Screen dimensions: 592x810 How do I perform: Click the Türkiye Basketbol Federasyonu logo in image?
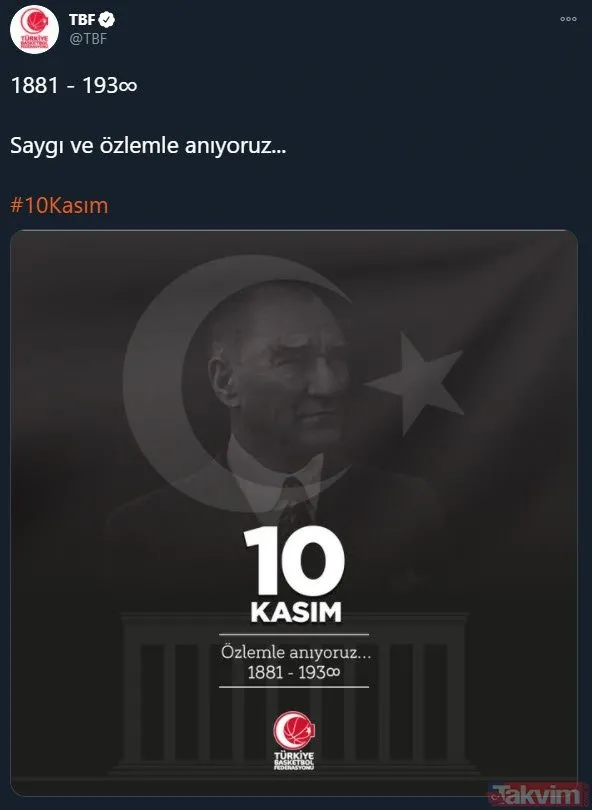pyautogui.click(x=294, y=740)
